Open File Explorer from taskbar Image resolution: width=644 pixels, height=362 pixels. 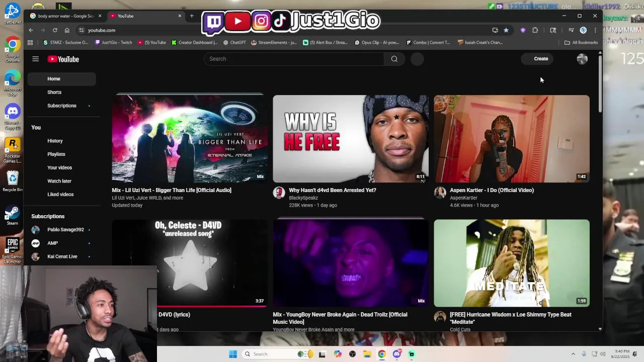pyautogui.click(x=367, y=354)
